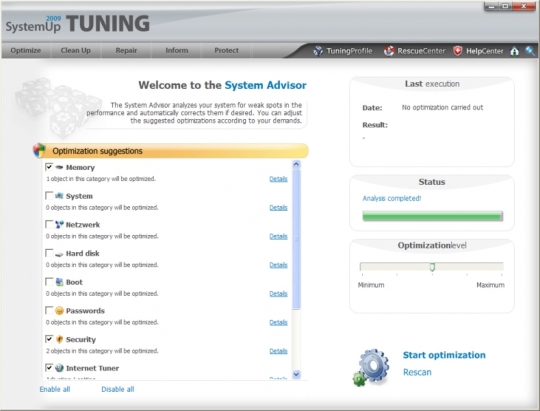Click the magnifier search icon
Viewport: 540px width, 411px height.
click(530, 51)
